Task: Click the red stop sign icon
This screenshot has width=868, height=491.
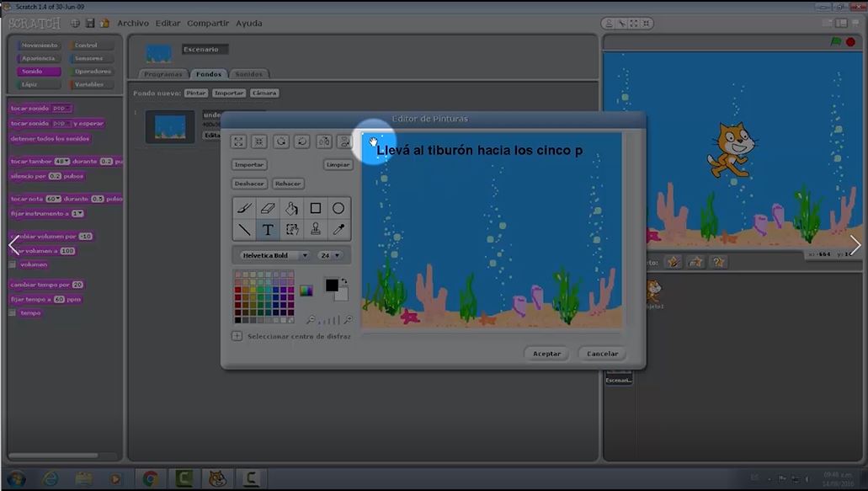Action: pos(851,42)
